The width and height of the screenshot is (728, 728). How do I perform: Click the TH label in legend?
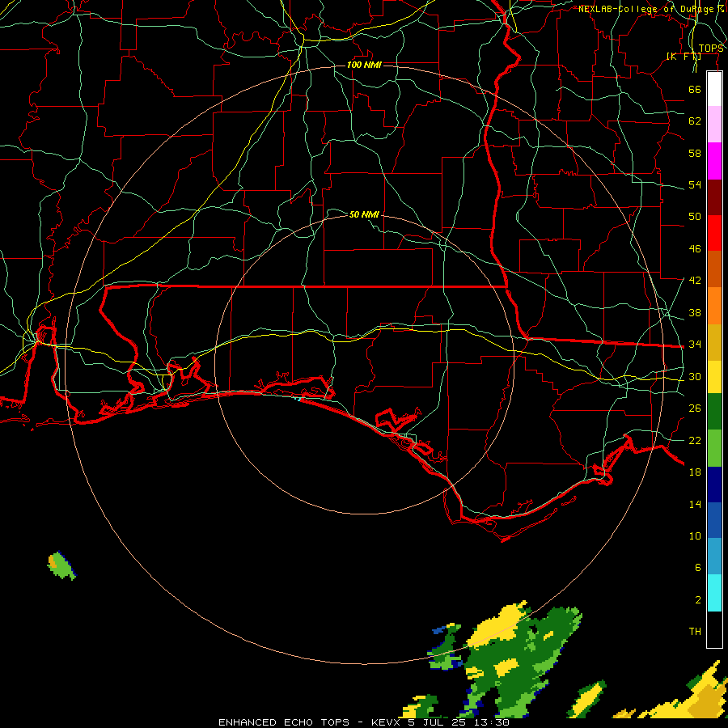click(x=695, y=632)
